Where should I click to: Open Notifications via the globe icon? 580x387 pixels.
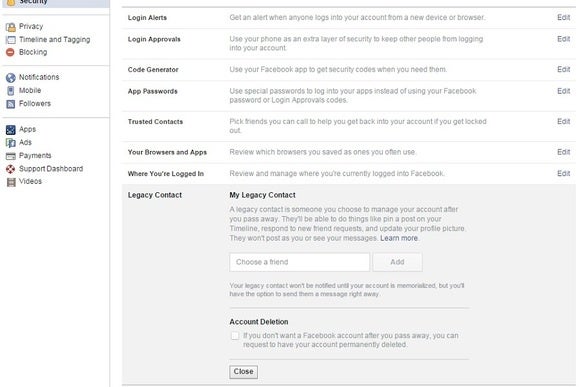(11, 77)
